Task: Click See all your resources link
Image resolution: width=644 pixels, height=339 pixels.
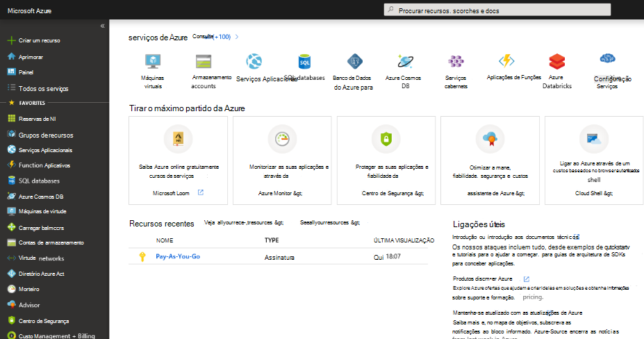Action: [x=330, y=223]
